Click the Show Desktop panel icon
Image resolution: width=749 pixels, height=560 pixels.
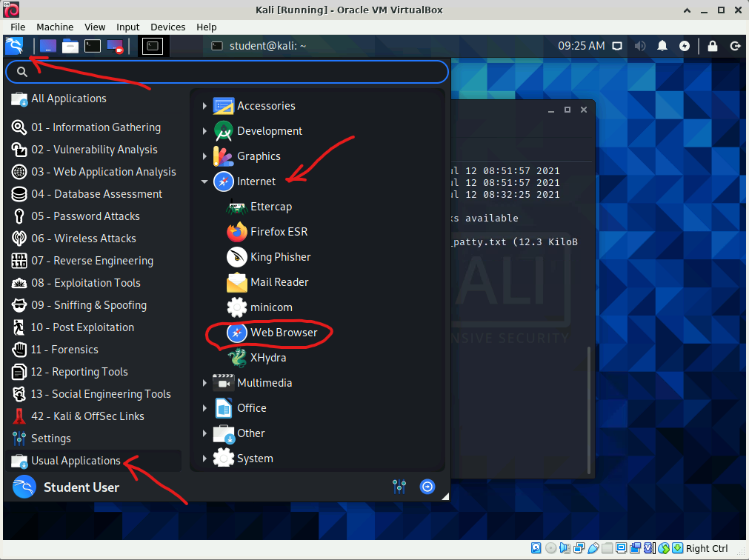pos(47,47)
